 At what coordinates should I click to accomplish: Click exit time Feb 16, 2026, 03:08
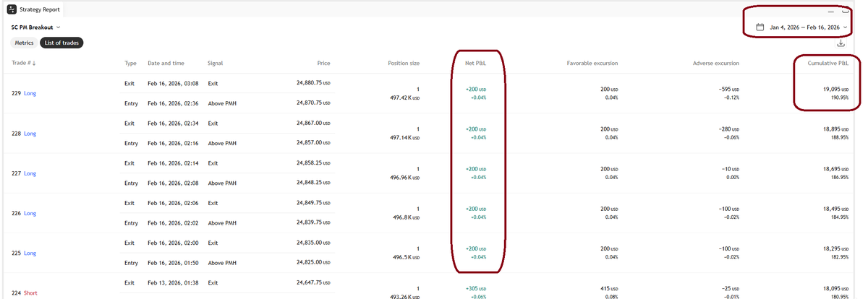(x=173, y=84)
